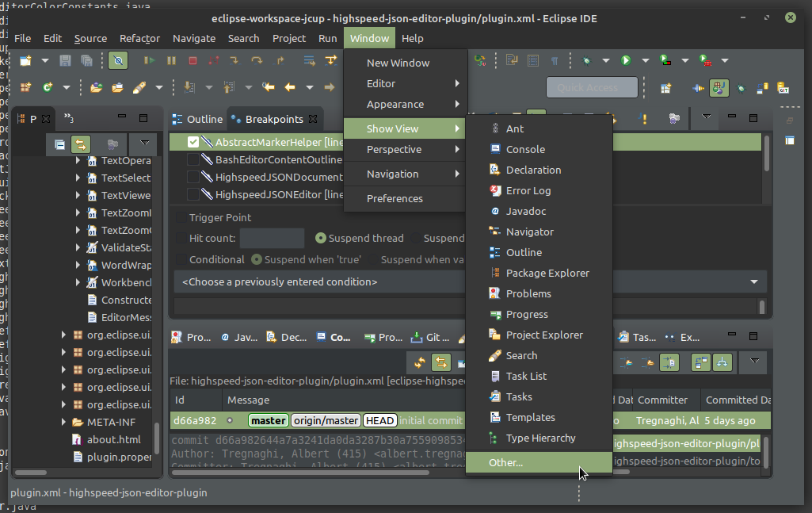Click Preferences in Window menu
Image resolution: width=812 pixels, height=513 pixels.
[x=406, y=198]
